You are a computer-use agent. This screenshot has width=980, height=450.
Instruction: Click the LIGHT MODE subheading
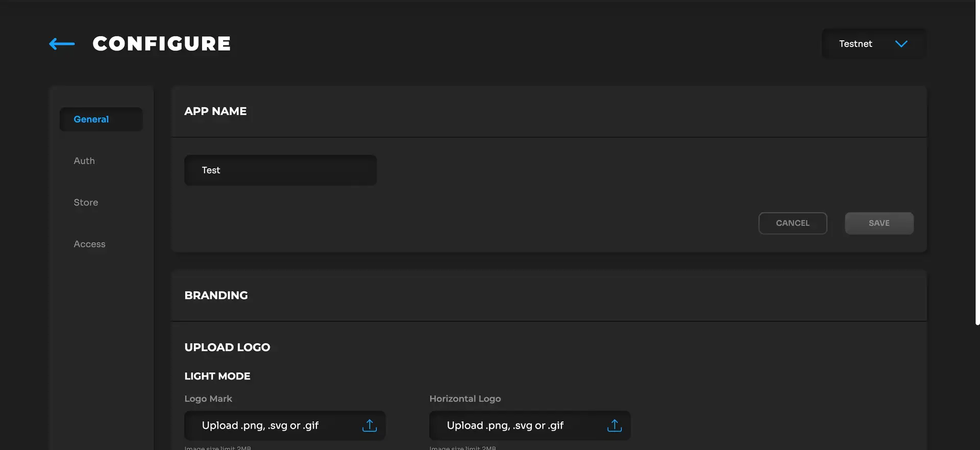tap(217, 376)
